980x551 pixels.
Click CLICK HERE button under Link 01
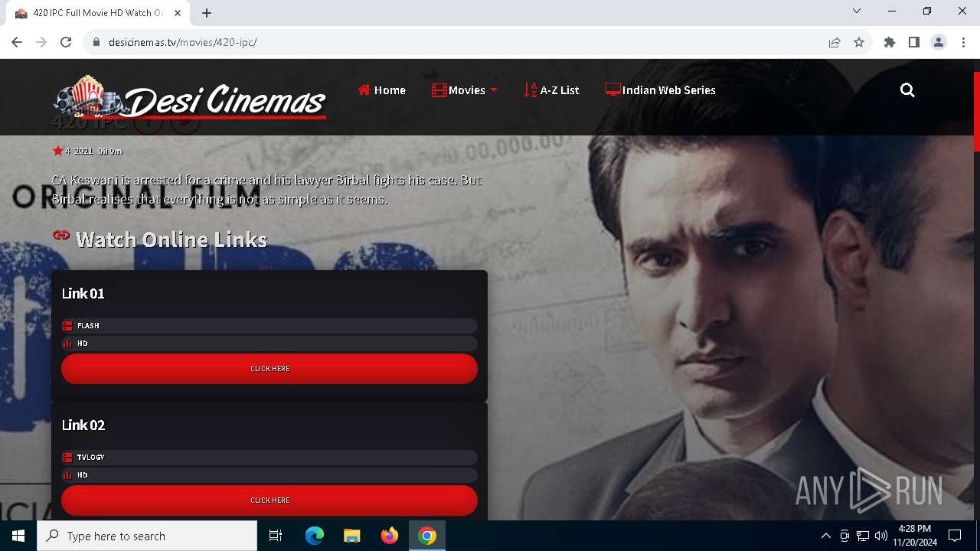point(269,369)
